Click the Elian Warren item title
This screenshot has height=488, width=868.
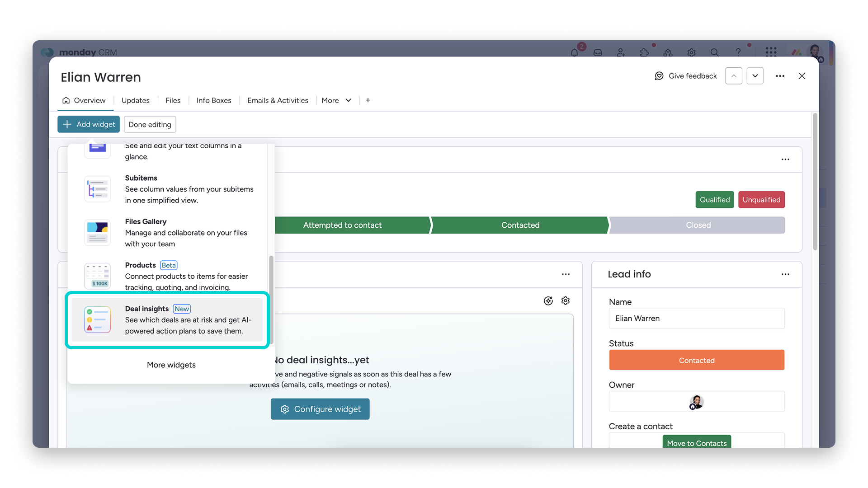point(101,77)
